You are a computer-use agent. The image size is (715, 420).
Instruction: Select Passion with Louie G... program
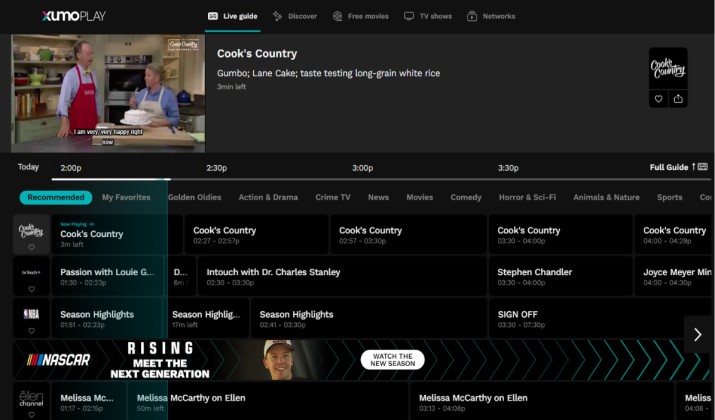point(108,276)
